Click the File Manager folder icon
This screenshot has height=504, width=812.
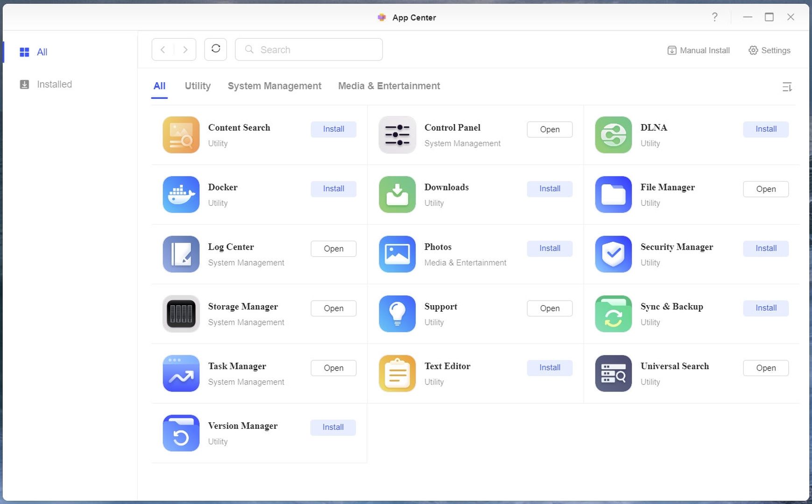[x=614, y=195]
